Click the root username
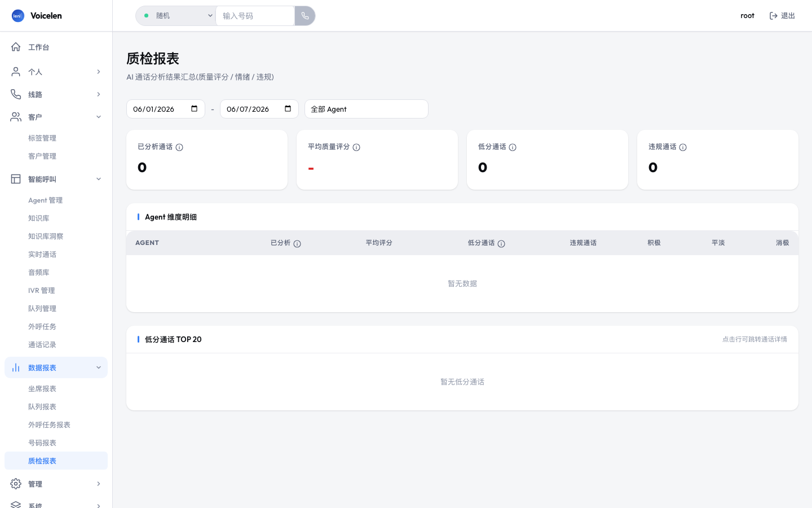 (747, 16)
